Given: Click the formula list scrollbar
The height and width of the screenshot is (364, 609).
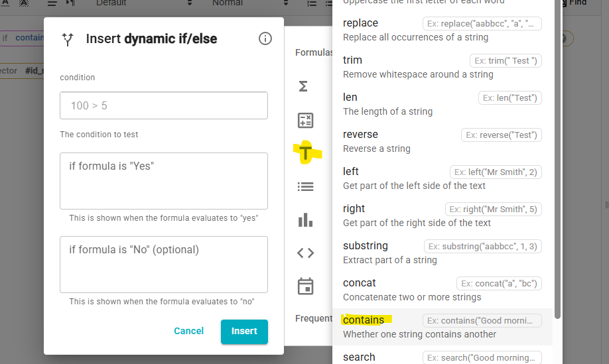Looking at the screenshot, I should click(558, 159).
